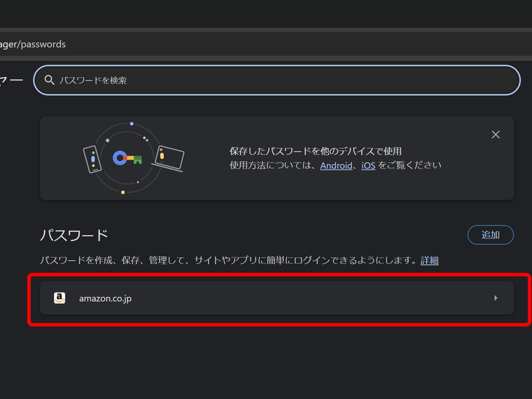Click the passwords address bar path
The width and height of the screenshot is (532, 399).
pos(33,45)
